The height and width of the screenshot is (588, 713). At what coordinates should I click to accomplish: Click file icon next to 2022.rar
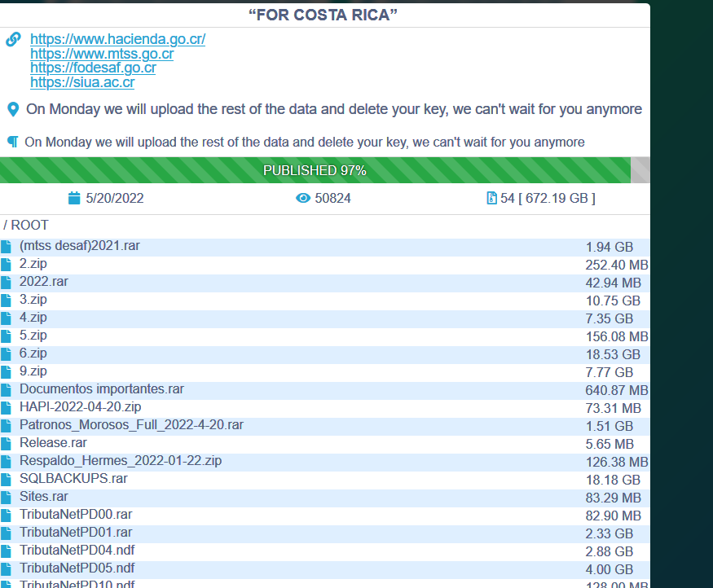point(6,283)
